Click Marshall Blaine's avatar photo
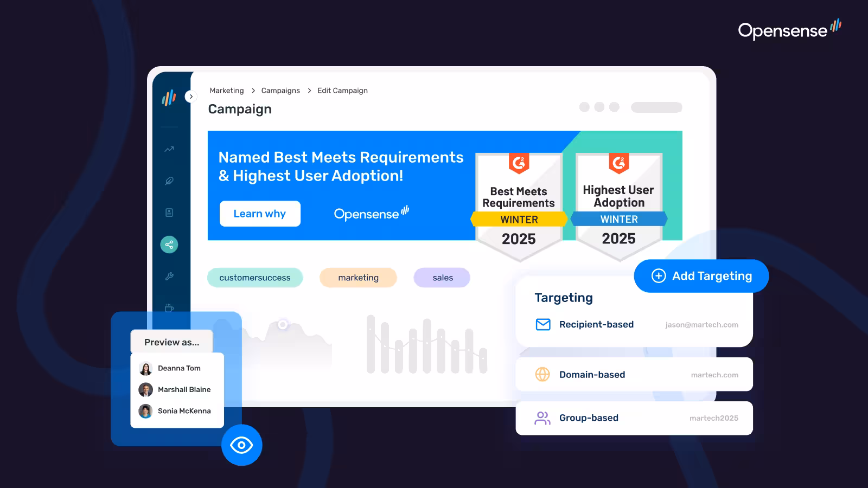The height and width of the screenshot is (488, 868). (145, 390)
